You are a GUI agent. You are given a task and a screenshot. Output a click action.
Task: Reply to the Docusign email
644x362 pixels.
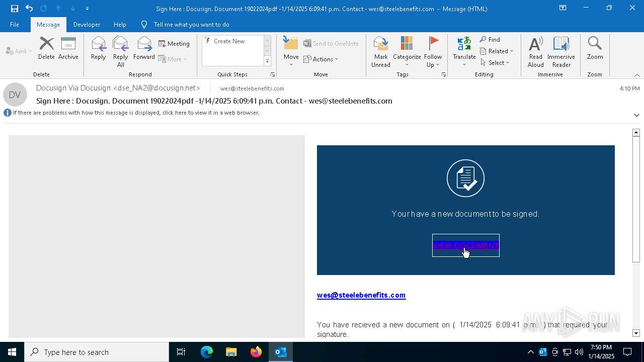(99, 48)
